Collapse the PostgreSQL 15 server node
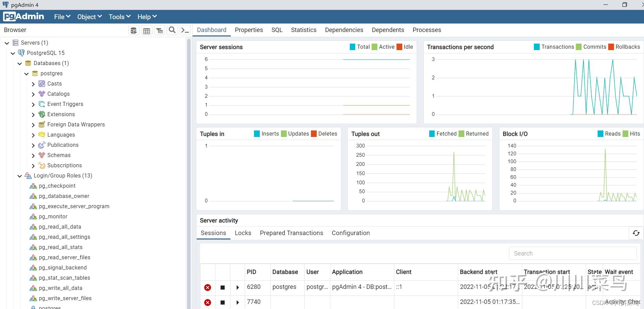This screenshot has width=644, height=309. tap(13, 53)
